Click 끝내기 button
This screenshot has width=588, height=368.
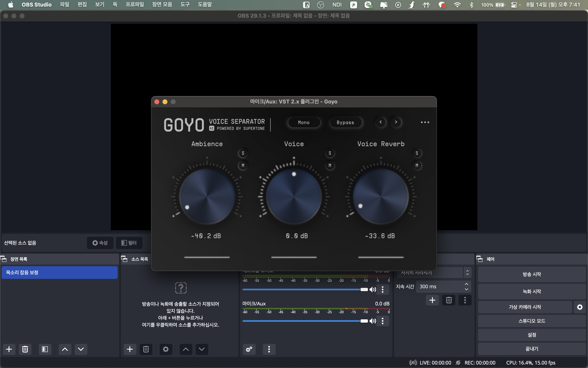(532, 349)
